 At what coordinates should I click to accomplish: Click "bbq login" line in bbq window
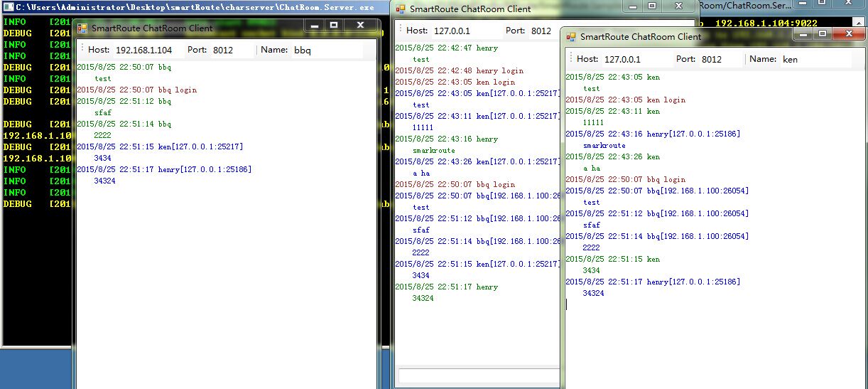click(x=136, y=90)
